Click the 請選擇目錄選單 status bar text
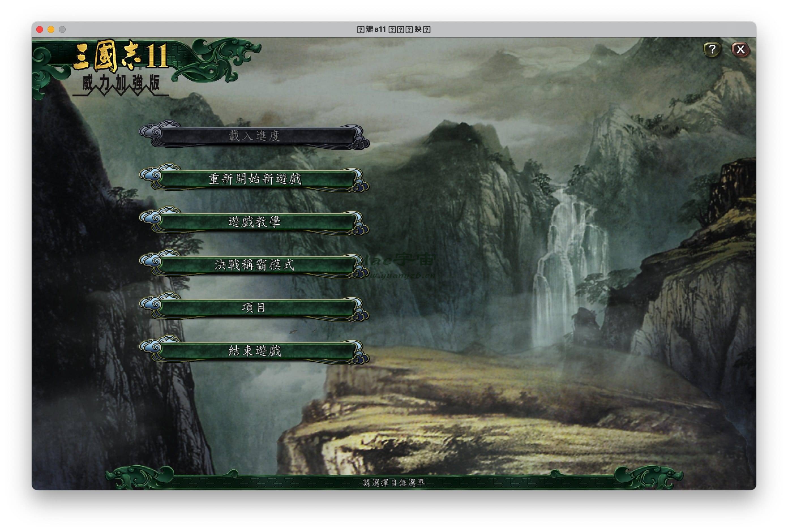788x532 pixels. 394,482
